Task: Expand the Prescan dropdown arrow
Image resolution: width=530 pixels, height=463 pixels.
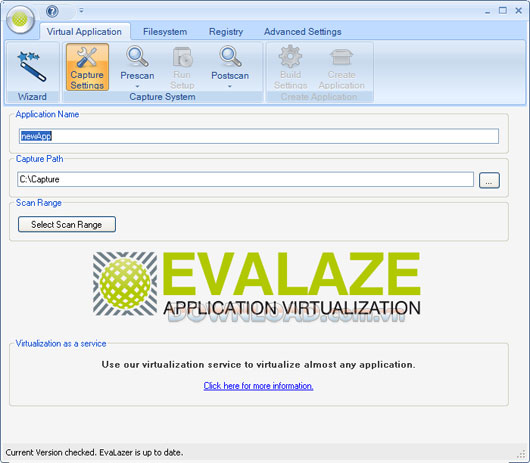Action: pos(137,86)
